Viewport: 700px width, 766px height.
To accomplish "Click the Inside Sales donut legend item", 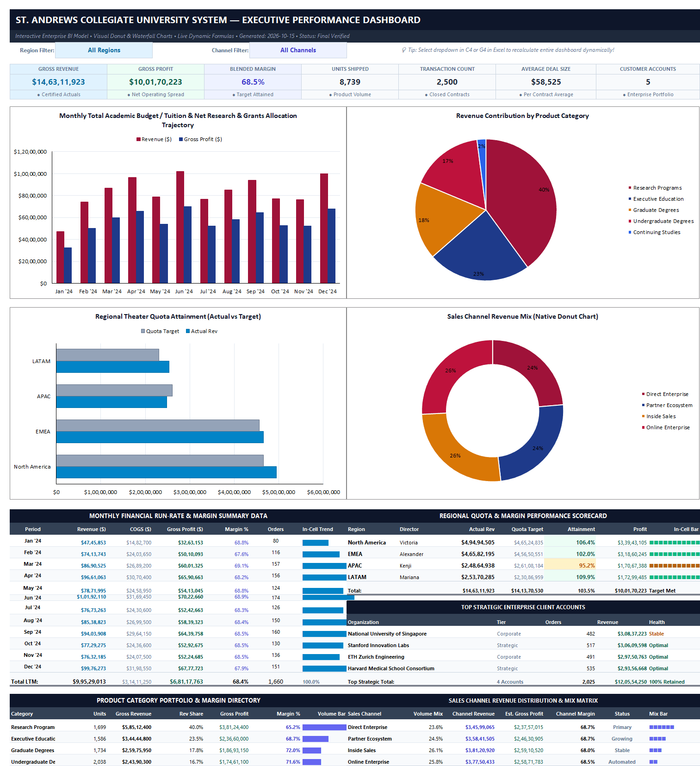I will (x=659, y=416).
